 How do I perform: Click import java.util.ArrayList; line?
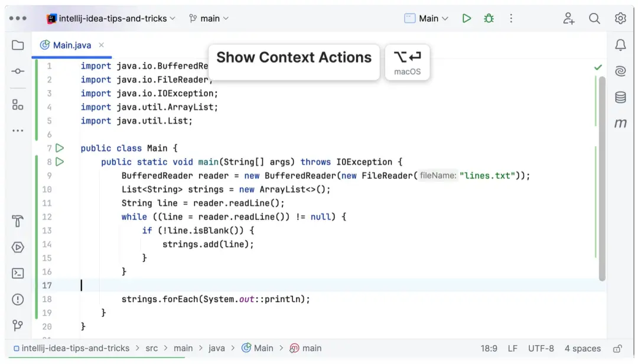(x=149, y=107)
